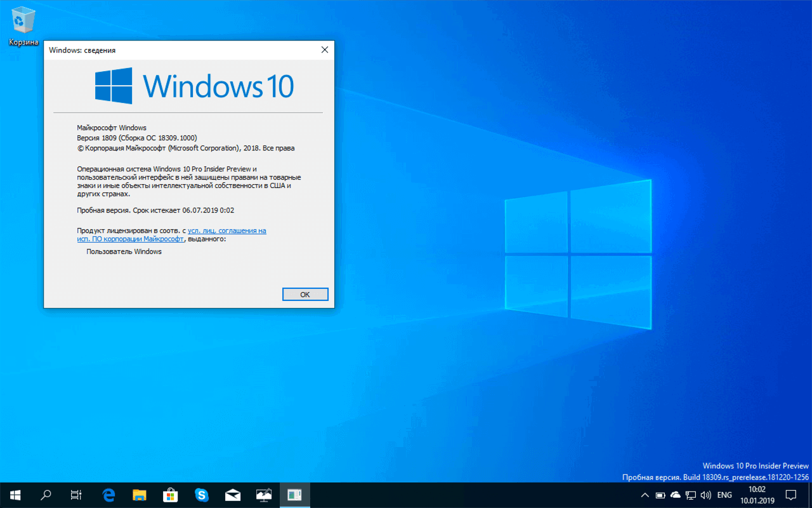Viewport: 812px width, 508px height.
Task: Open Action Center from the system tray
Action: click(790, 495)
